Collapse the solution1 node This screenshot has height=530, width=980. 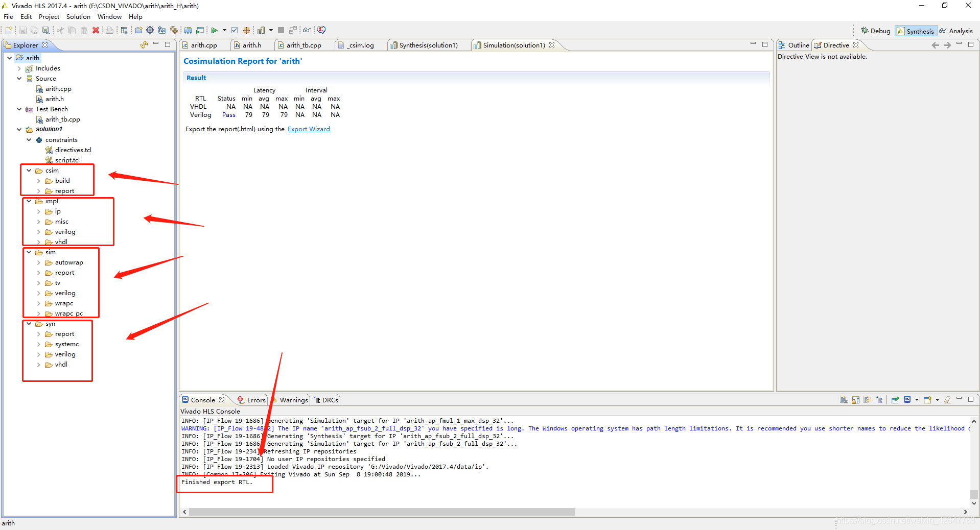tap(19, 130)
